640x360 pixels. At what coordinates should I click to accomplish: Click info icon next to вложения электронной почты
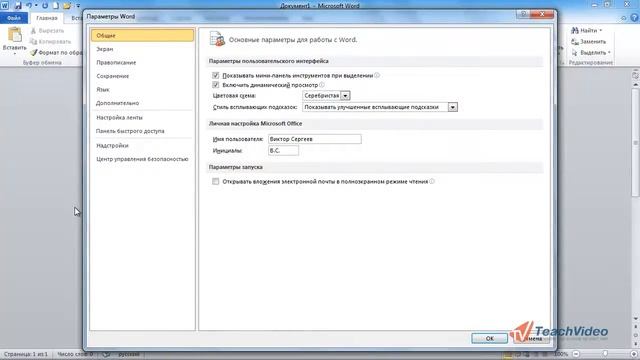tap(432, 181)
